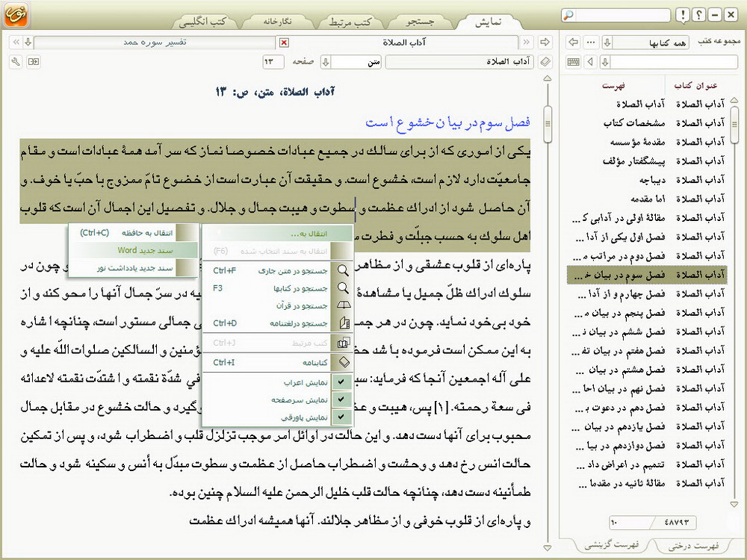
Task: Click the scroll-up arrow of book list
Action: click(x=734, y=100)
